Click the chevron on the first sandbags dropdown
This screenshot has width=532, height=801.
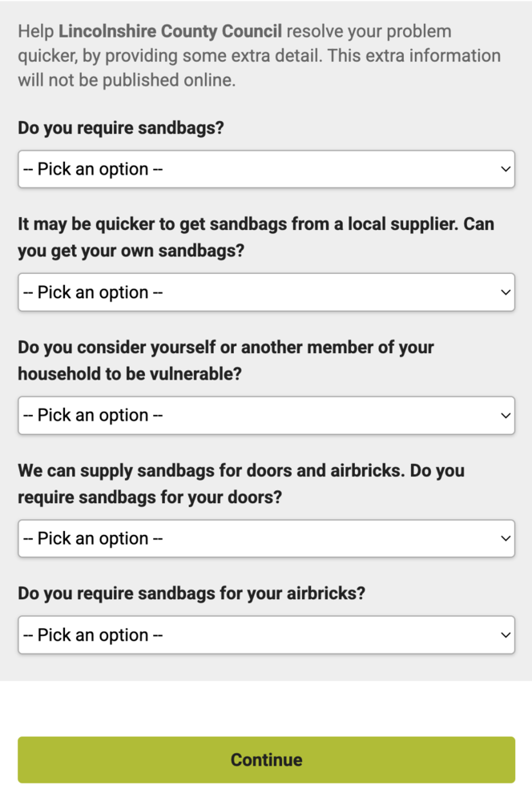[505, 169]
